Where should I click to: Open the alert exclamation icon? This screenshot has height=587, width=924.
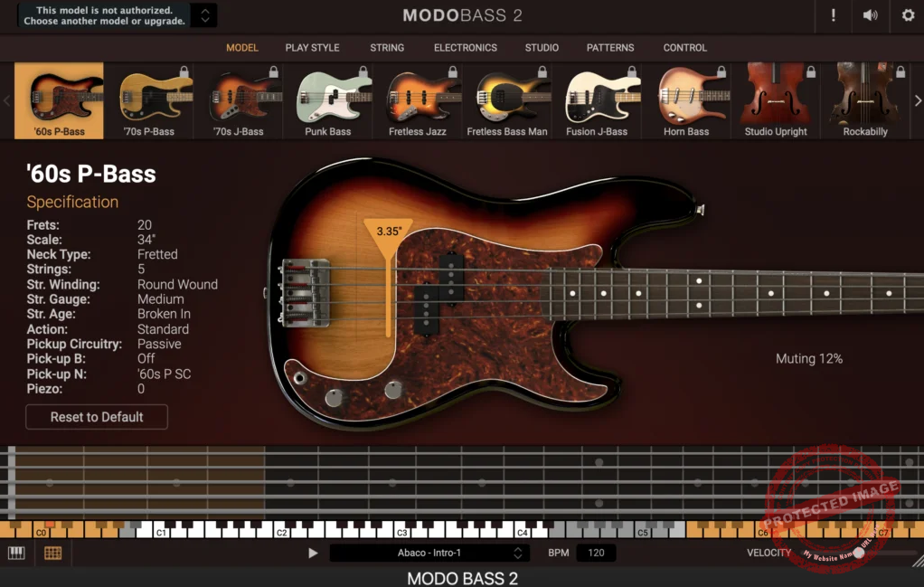tap(834, 15)
